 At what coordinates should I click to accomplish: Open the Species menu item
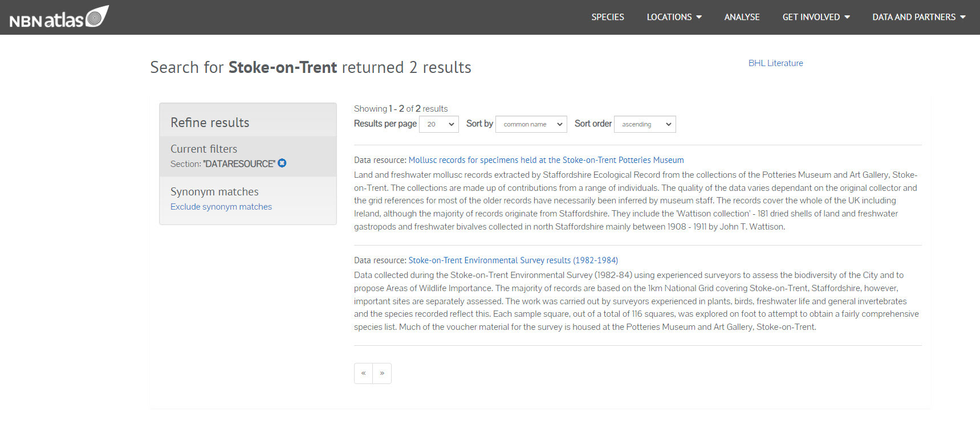click(x=607, y=17)
